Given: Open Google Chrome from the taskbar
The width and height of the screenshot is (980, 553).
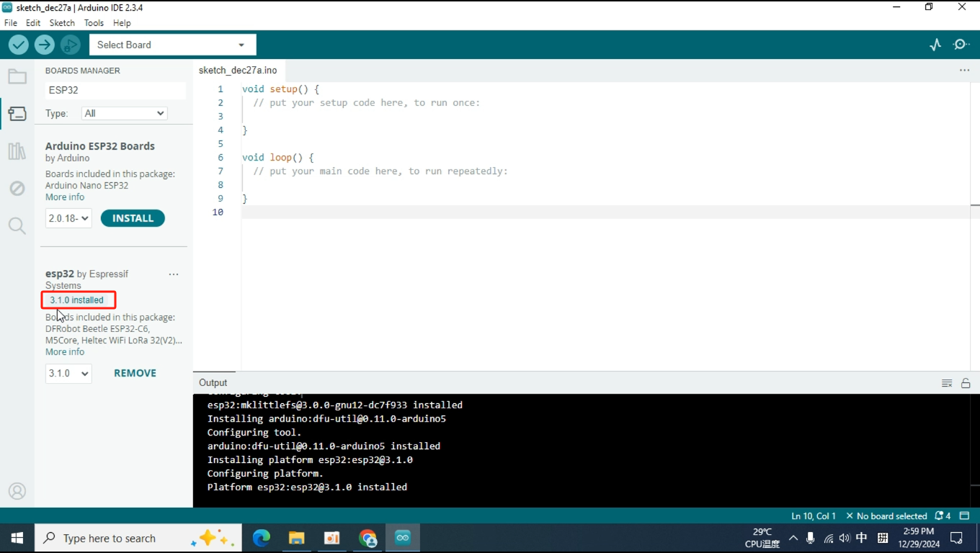Looking at the screenshot, I should coord(367,538).
